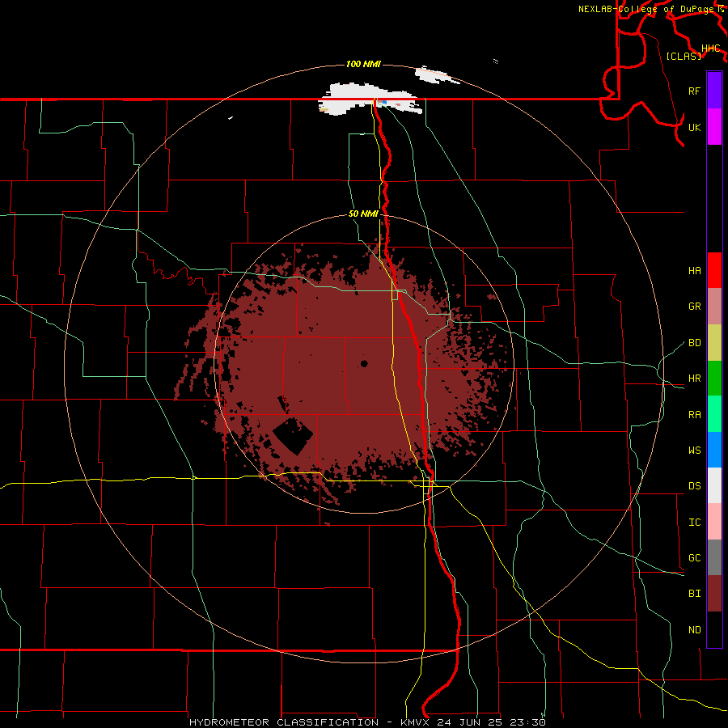This screenshot has height=728, width=728.
Task: Click the large white dry-snow echo
Action: [x=369, y=99]
